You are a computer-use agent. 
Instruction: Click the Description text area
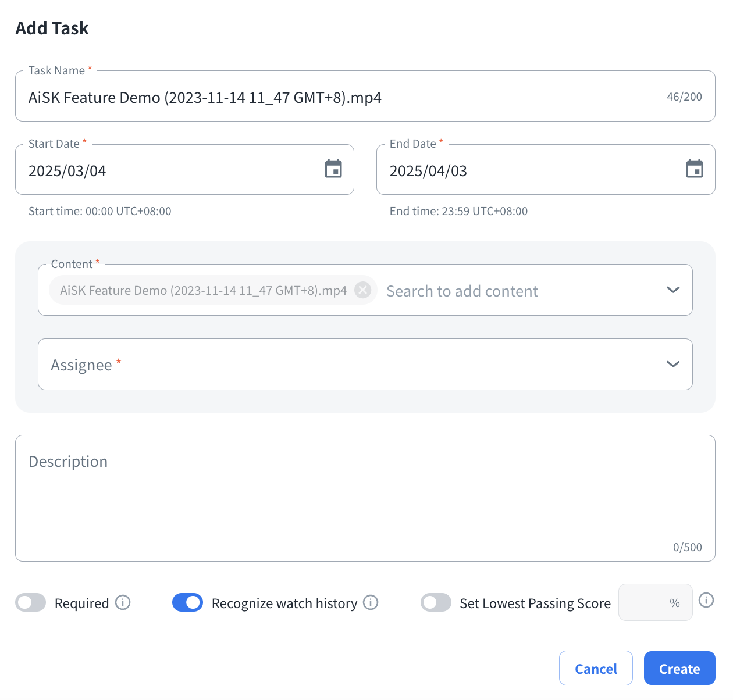tap(365, 498)
